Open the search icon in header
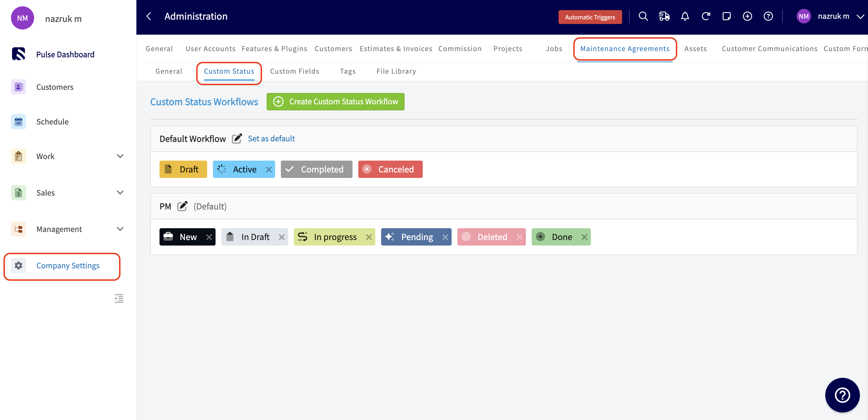The height and width of the screenshot is (420, 868). [643, 16]
